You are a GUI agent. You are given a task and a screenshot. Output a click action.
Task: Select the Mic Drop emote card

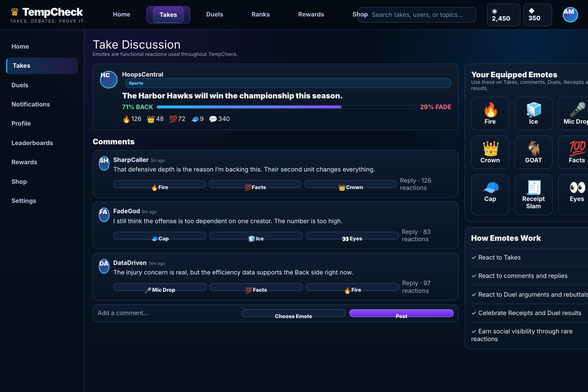pos(573,113)
